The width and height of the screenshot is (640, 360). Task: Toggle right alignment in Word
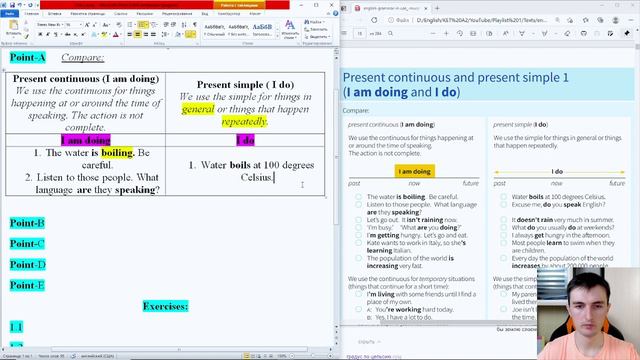(x=146, y=35)
